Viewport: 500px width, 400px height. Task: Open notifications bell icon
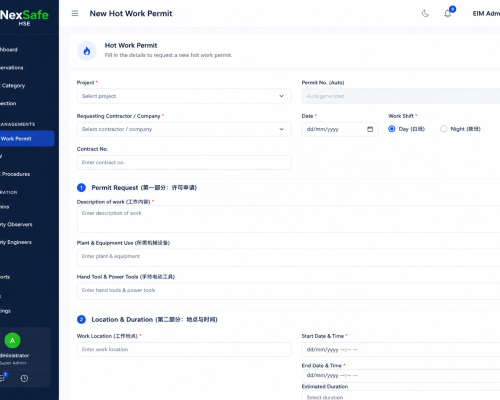click(x=447, y=14)
